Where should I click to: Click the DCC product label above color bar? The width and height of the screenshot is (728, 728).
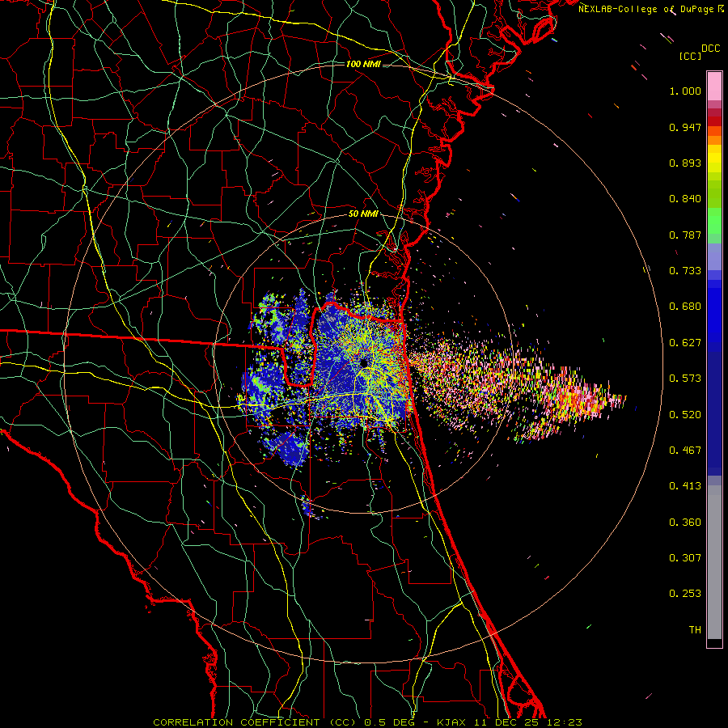pyautogui.click(x=710, y=49)
